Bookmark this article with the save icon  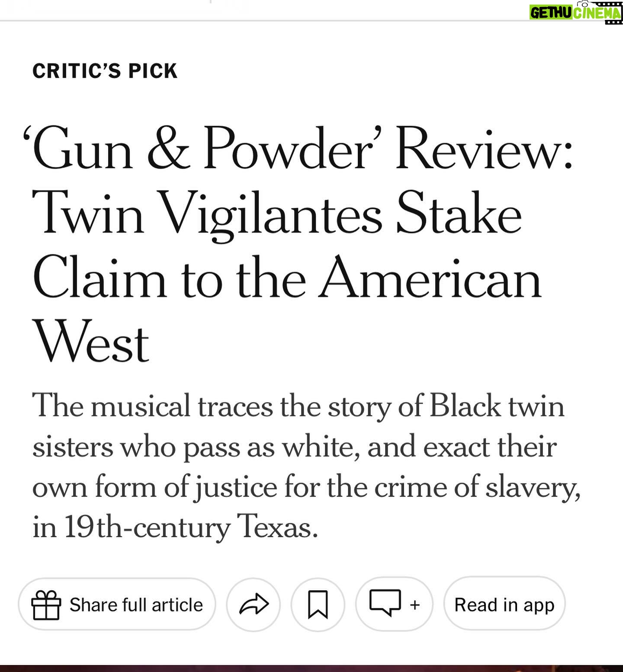tap(318, 605)
